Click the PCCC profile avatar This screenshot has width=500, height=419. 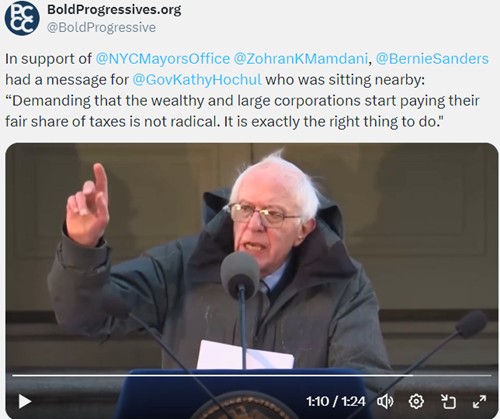click(x=22, y=18)
